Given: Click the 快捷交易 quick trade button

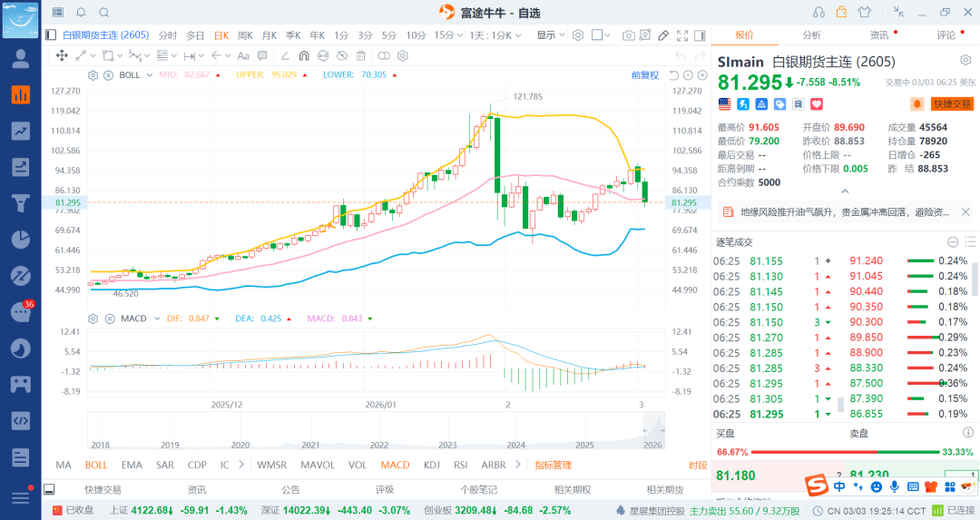Looking at the screenshot, I should click(x=952, y=104).
